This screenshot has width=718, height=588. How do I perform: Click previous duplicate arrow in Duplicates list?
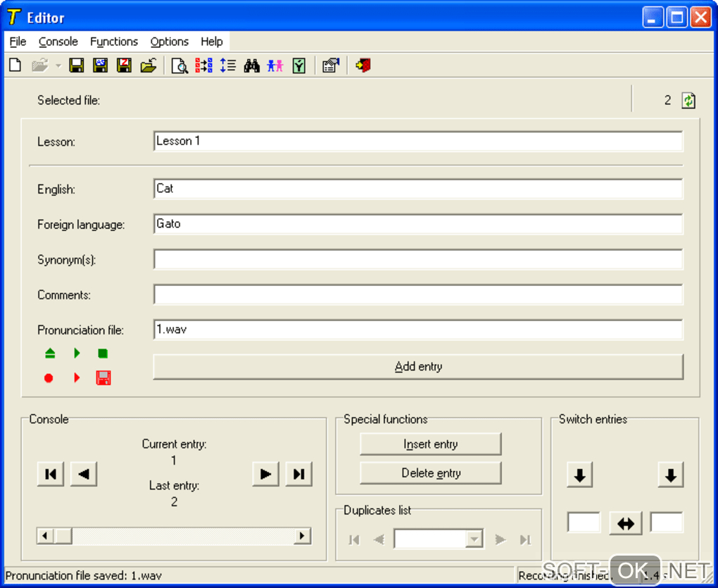[379, 540]
